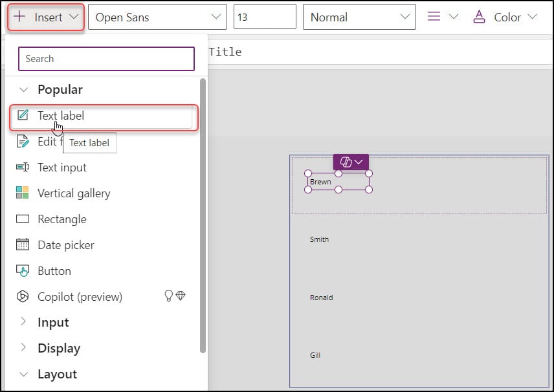
Task: Click the text alignment lines icon
Action: click(434, 17)
